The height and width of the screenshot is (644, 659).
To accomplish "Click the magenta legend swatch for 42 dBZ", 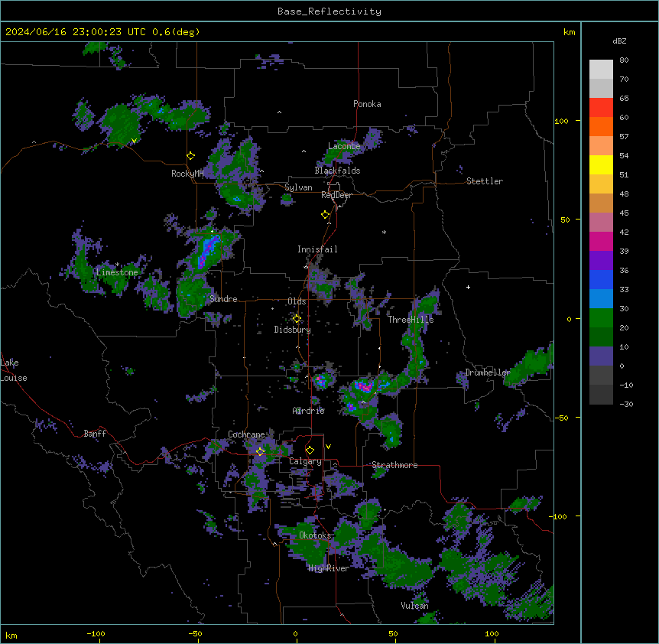I will click(601, 241).
